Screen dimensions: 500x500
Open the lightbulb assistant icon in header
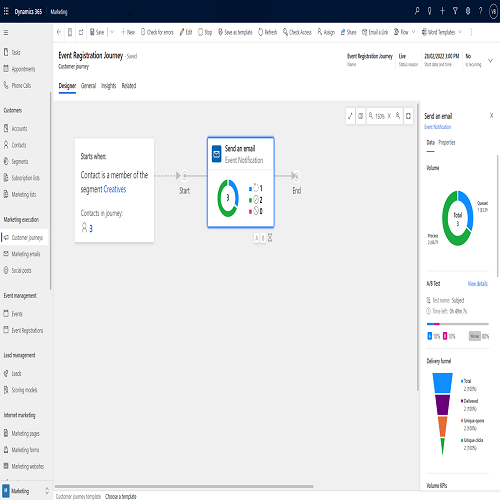[430, 11]
